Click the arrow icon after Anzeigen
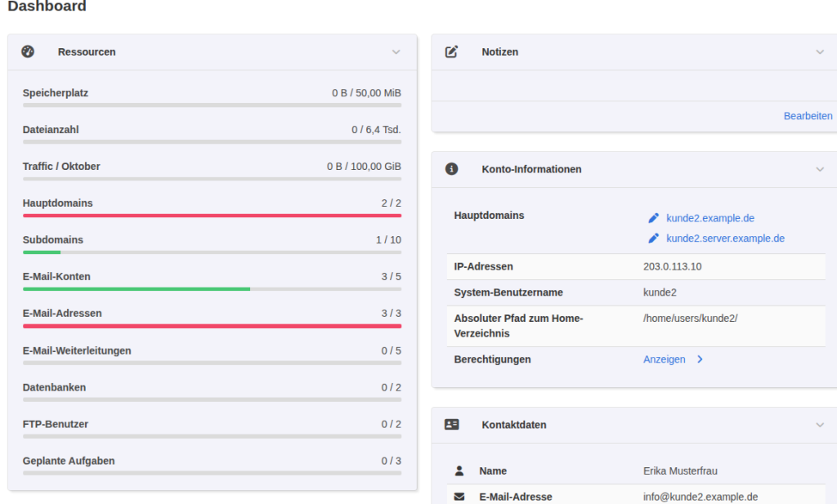Screen dimensions: 837x504 click(x=700, y=359)
